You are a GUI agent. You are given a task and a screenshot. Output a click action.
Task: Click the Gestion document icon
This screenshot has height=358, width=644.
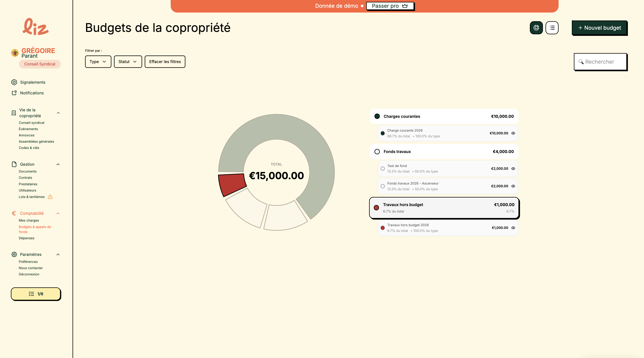pyautogui.click(x=14, y=164)
